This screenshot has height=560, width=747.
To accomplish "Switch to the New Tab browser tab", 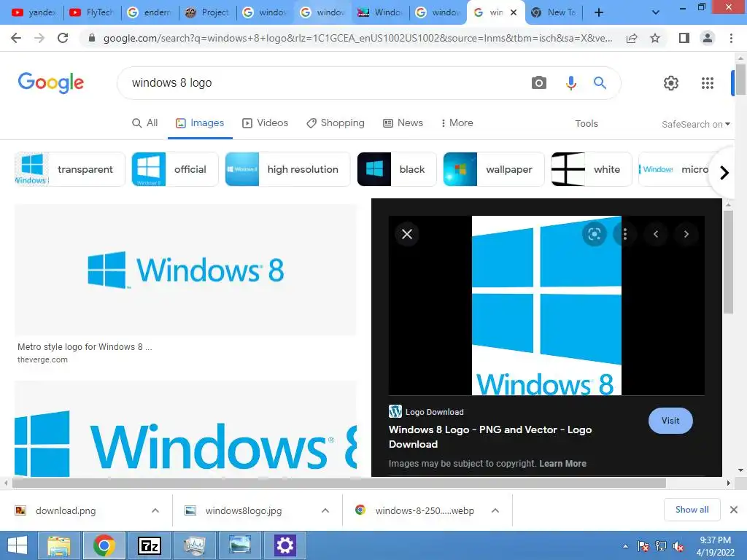I will pyautogui.click(x=554, y=12).
